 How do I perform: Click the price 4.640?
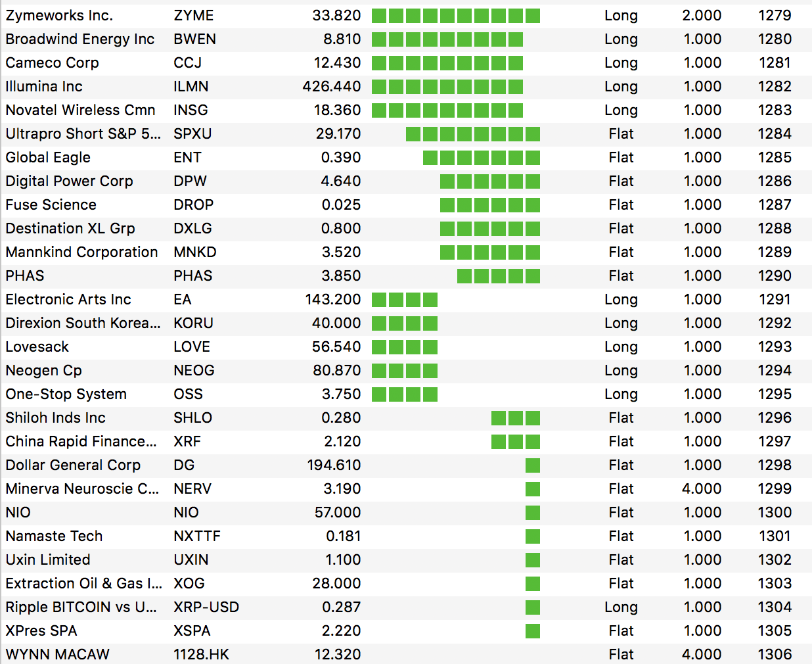click(x=341, y=181)
